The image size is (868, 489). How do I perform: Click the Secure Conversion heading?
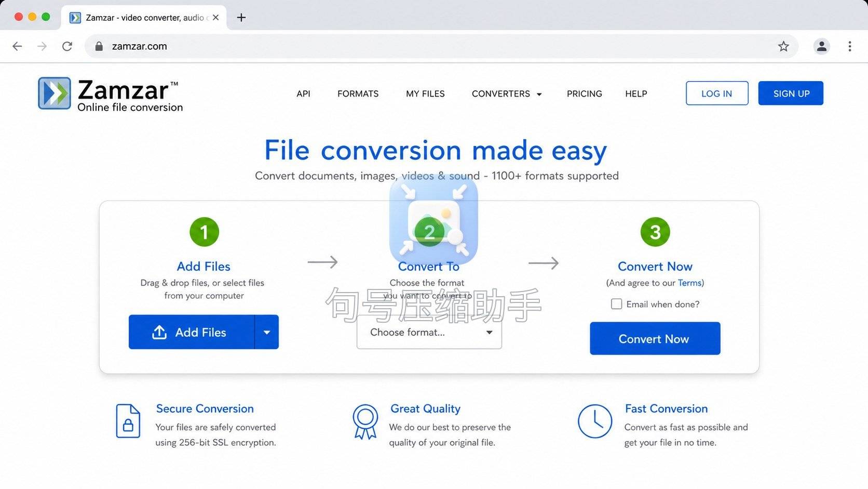click(205, 408)
